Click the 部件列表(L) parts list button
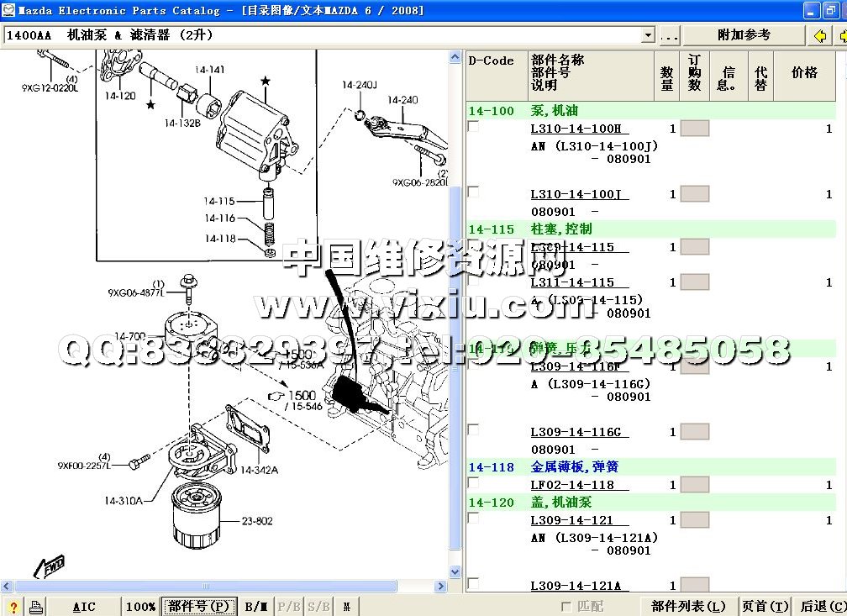This screenshot has height=616, width=847. (688, 607)
